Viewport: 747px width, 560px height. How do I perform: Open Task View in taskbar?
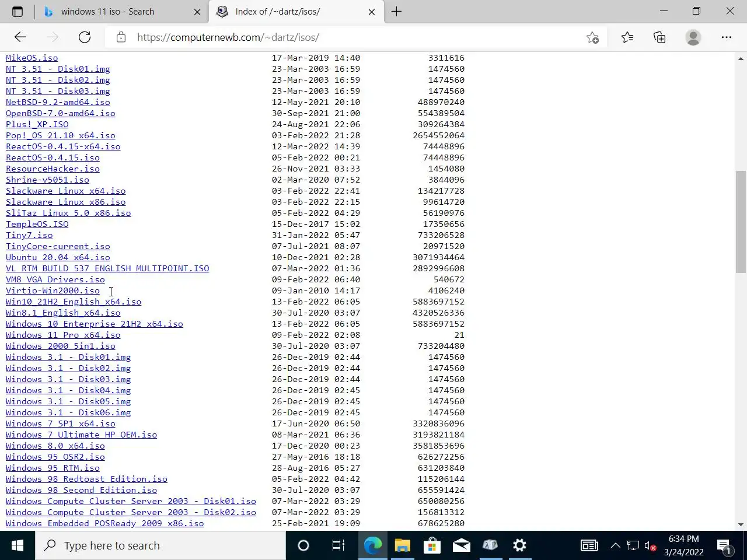pos(338,545)
